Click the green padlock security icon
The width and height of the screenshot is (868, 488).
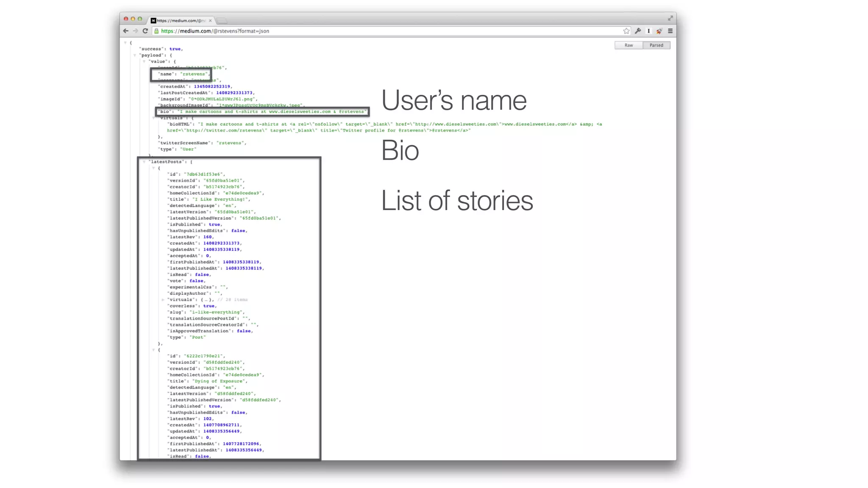156,31
